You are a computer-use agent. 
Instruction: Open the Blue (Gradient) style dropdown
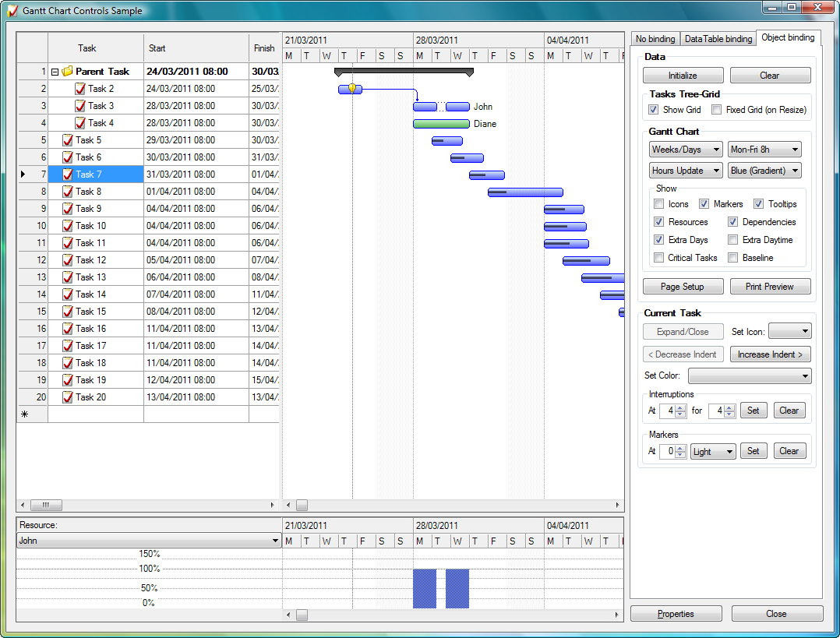764,170
